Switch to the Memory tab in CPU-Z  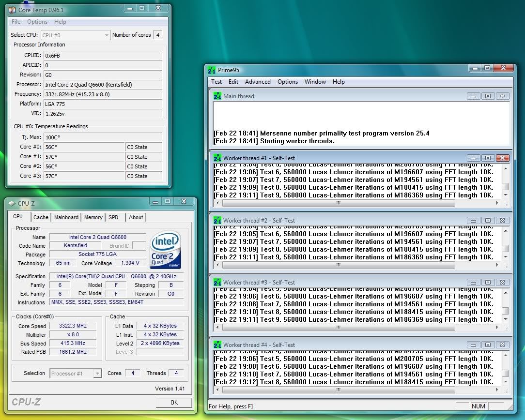point(93,217)
